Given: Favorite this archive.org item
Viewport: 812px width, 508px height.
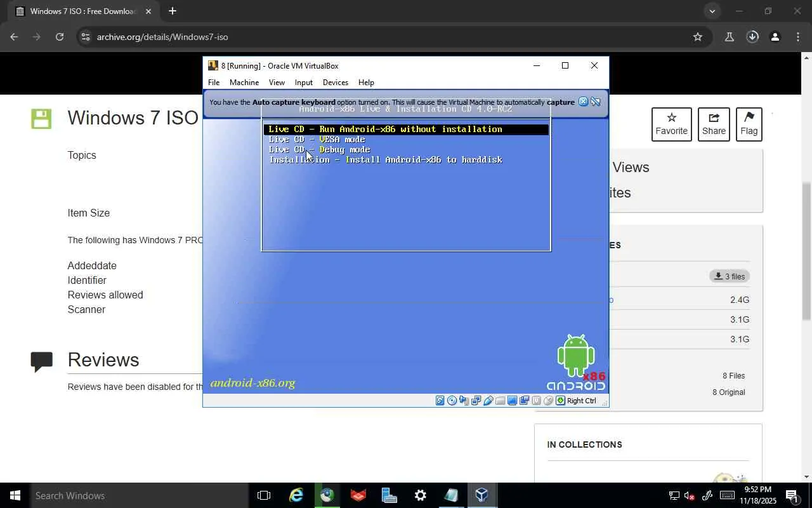Looking at the screenshot, I should [672, 124].
